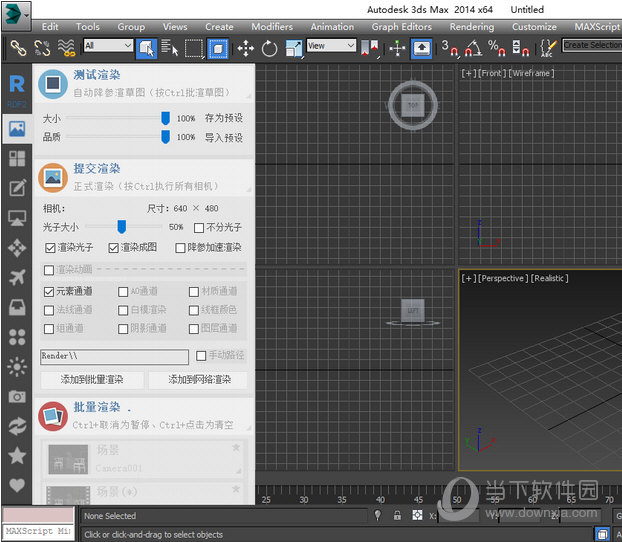The height and width of the screenshot is (542, 622).
Task: Open the Rendering menu
Action: click(x=472, y=27)
